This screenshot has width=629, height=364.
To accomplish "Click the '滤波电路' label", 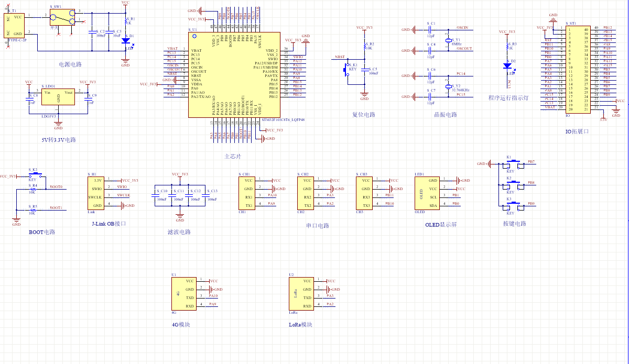I will [179, 232].
